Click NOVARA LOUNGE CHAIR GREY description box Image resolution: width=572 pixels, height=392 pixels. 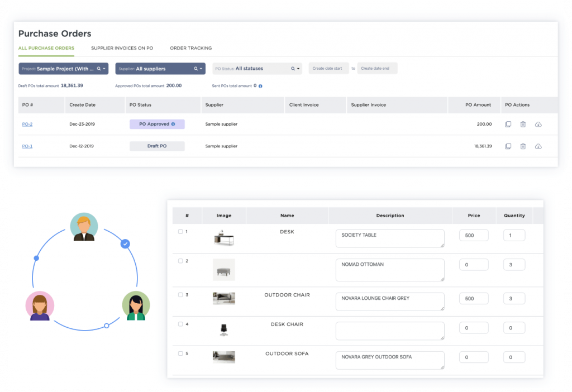(390, 302)
